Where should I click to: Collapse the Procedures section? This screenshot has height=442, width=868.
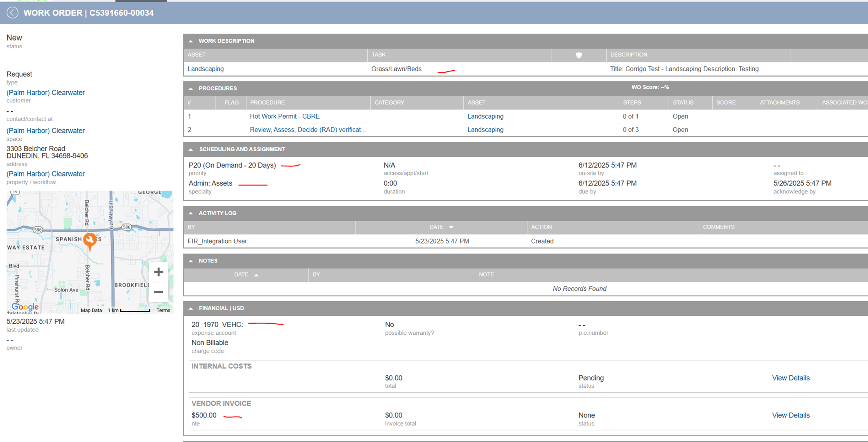[x=191, y=89]
